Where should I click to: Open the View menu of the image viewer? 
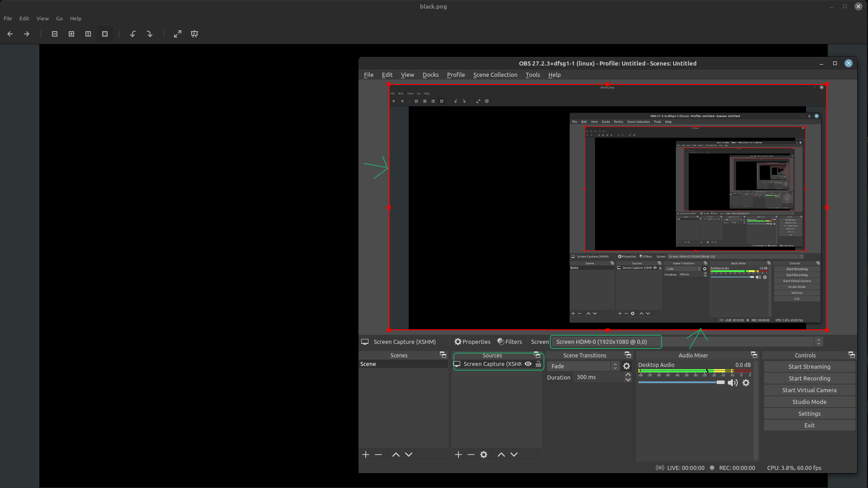coord(42,19)
